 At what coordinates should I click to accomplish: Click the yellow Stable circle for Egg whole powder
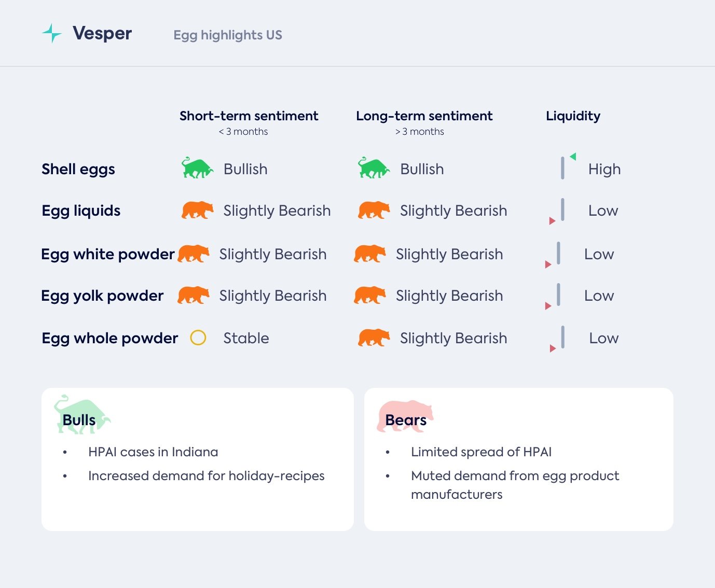point(198,338)
